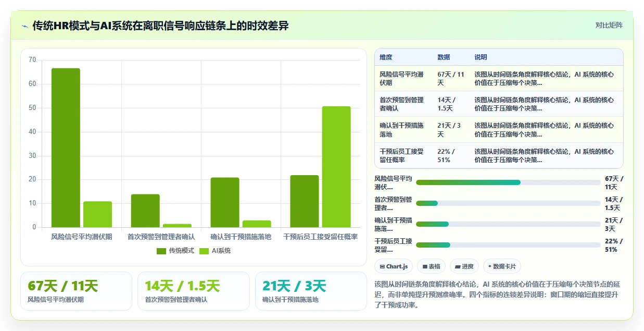Image resolution: width=644 pixels, height=331 pixels.
Task: Click the 数据卡片 tag chip
Action: [x=502, y=266]
